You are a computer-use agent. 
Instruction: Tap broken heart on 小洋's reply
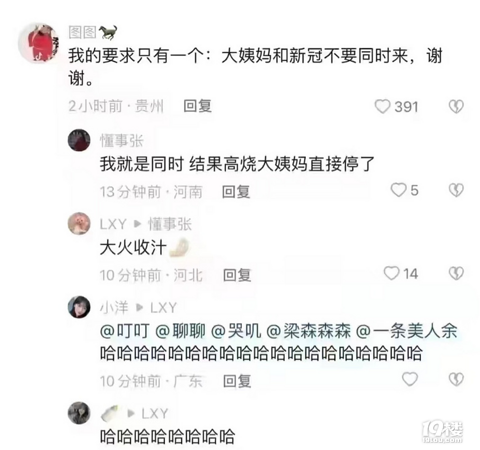[456, 379]
